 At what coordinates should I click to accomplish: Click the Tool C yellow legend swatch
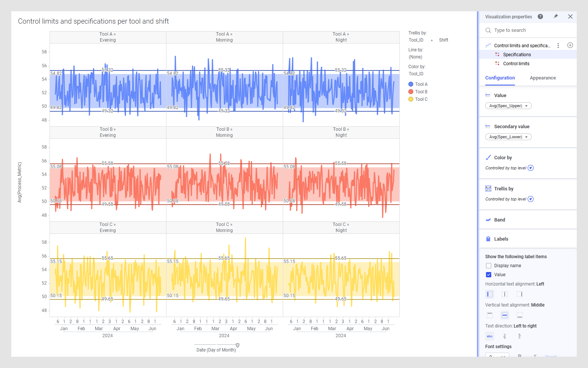(411, 99)
